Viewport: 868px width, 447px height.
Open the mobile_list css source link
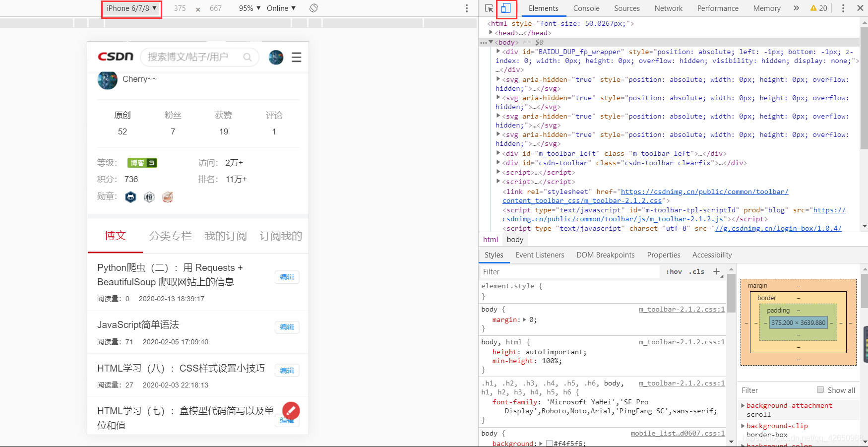[x=678, y=433]
